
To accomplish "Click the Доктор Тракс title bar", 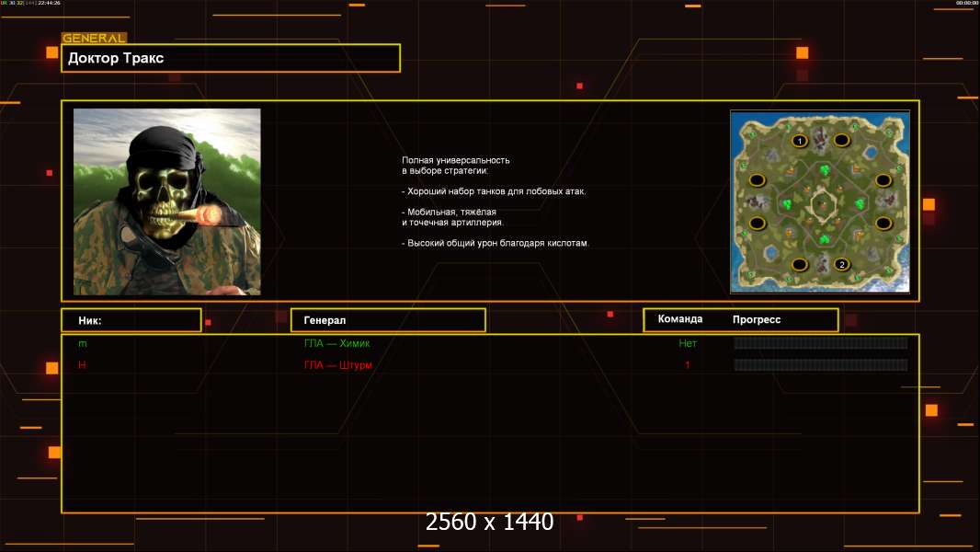I will pyautogui.click(x=231, y=58).
